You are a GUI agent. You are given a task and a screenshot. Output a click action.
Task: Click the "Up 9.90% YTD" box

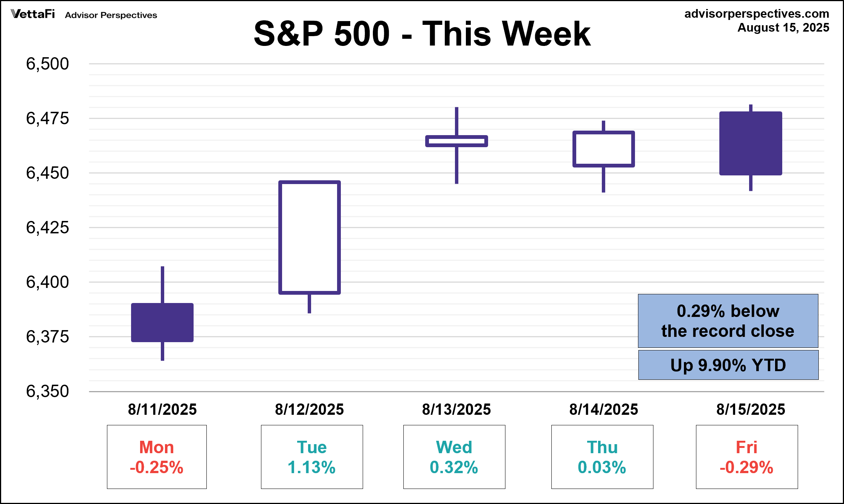click(728, 365)
